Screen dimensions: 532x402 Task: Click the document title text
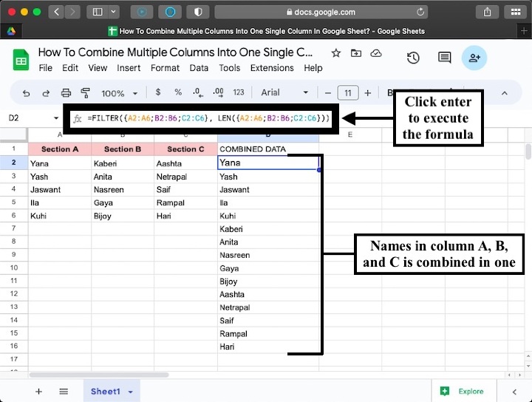pyautogui.click(x=175, y=52)
